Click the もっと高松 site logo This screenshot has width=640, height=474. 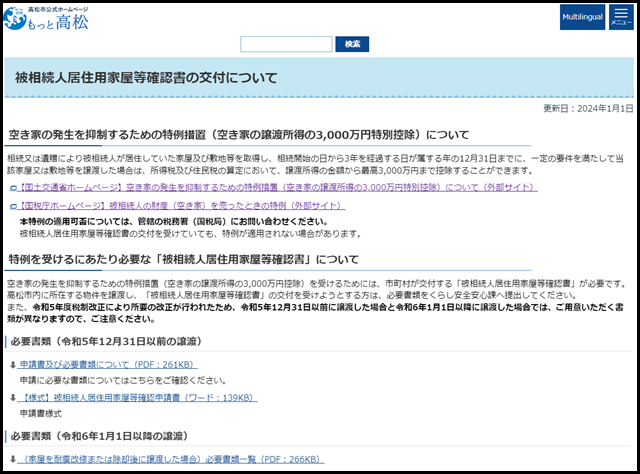point(46,18)
